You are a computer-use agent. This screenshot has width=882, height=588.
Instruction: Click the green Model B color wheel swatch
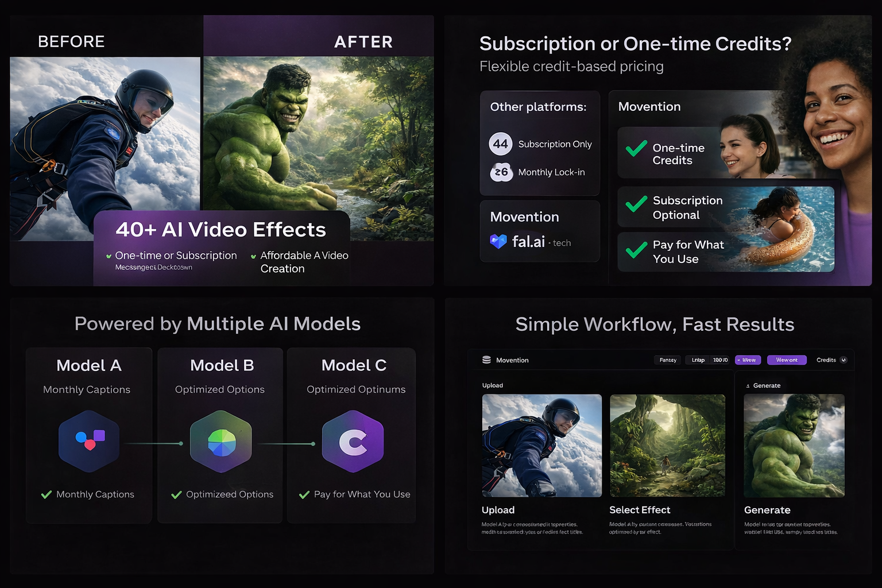tap(220, 442)
